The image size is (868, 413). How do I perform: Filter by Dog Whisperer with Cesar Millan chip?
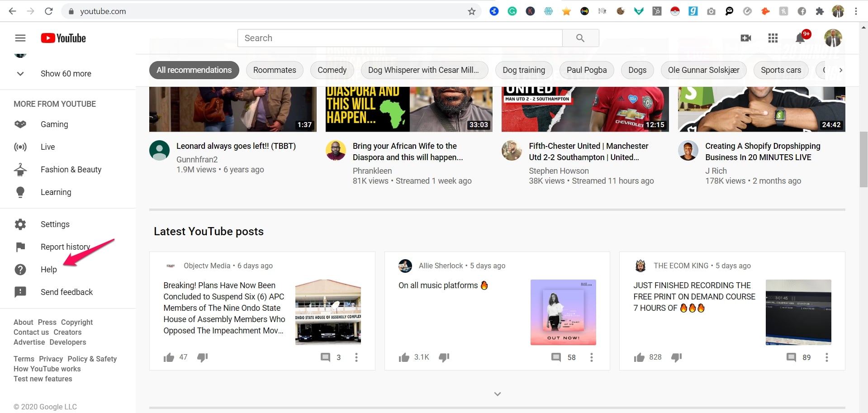point(425,70)
